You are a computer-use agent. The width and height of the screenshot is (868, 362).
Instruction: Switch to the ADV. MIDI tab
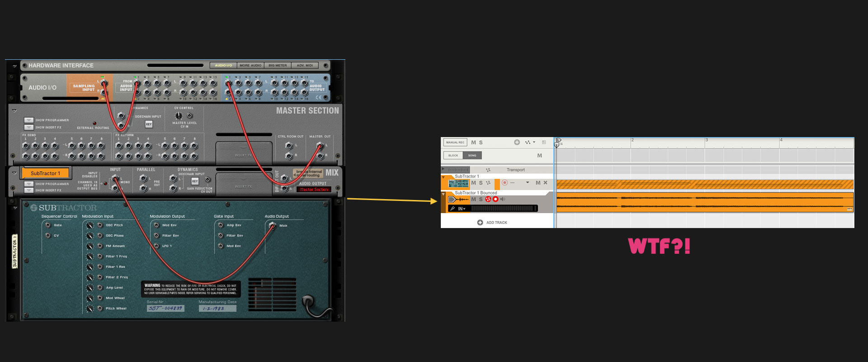(305, 65)
